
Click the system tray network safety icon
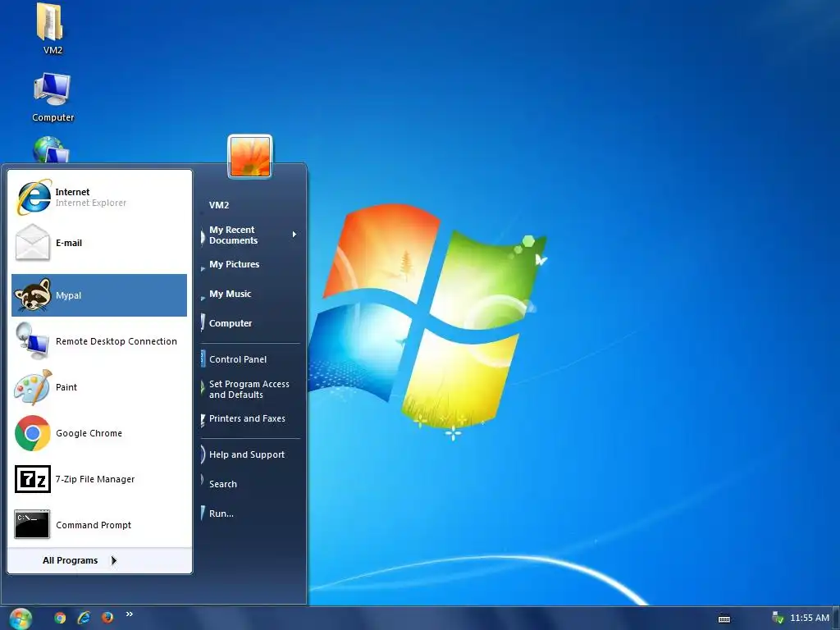pyautogui.click(x=778, y=618)
